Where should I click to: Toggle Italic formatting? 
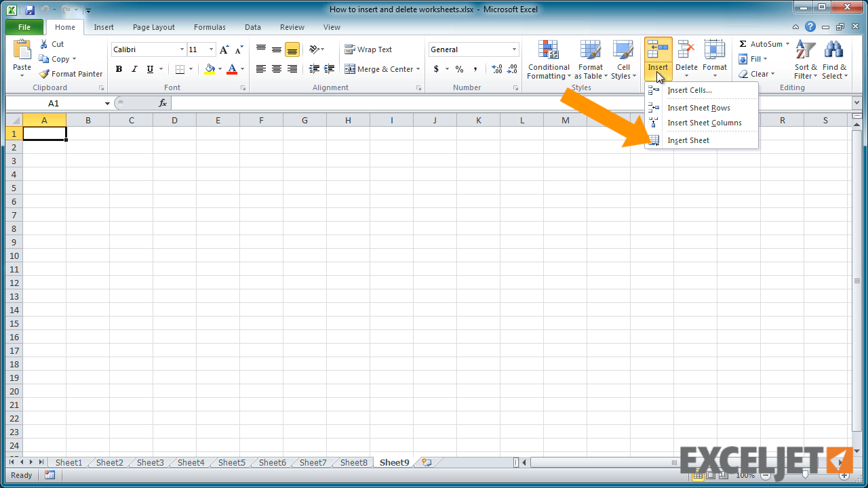[x=134, y=69]
